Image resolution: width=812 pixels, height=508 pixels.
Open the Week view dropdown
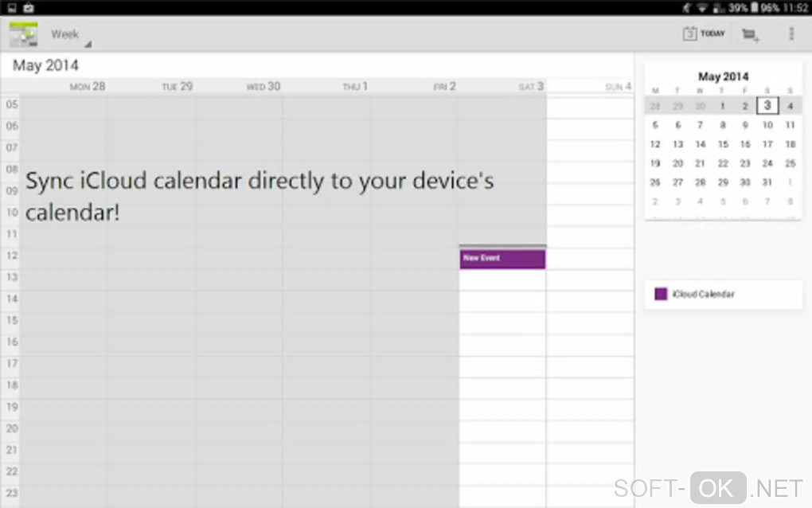point(70,35)
